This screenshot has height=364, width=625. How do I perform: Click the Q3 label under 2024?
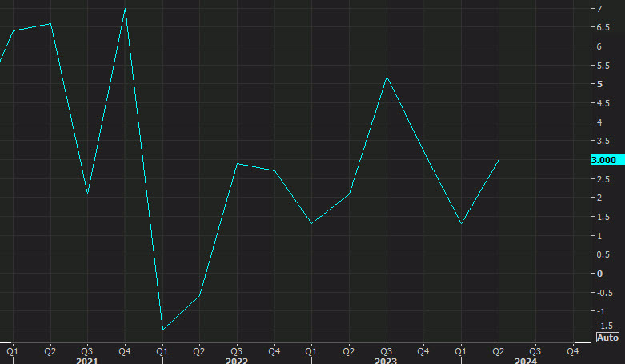[x=535, y=350]
